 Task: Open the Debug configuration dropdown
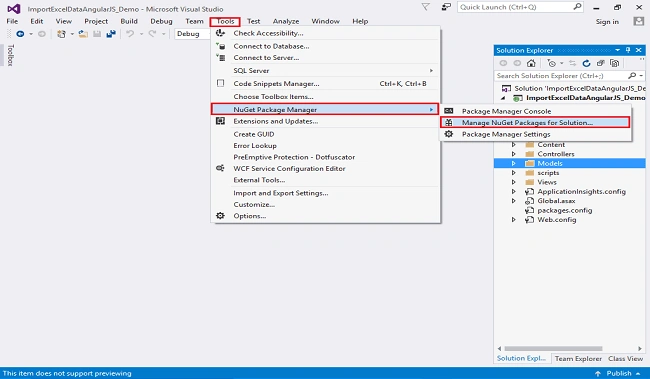pos(193,34)
